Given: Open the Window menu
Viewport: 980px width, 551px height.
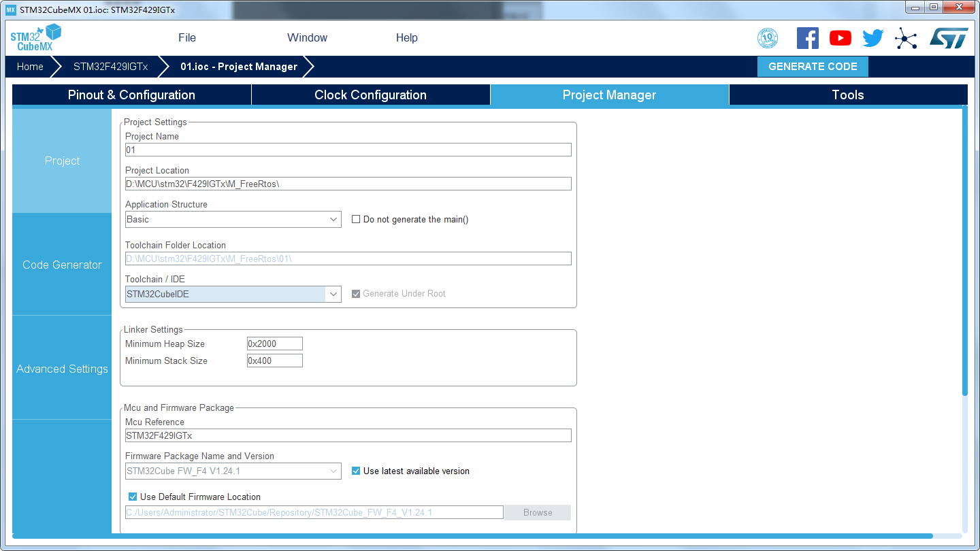Looking at the screenshot, I should 308,38.
